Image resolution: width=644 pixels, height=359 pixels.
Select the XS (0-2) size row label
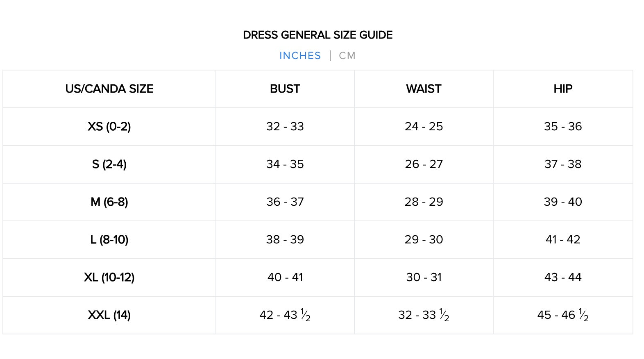click(x=109, y=127)
